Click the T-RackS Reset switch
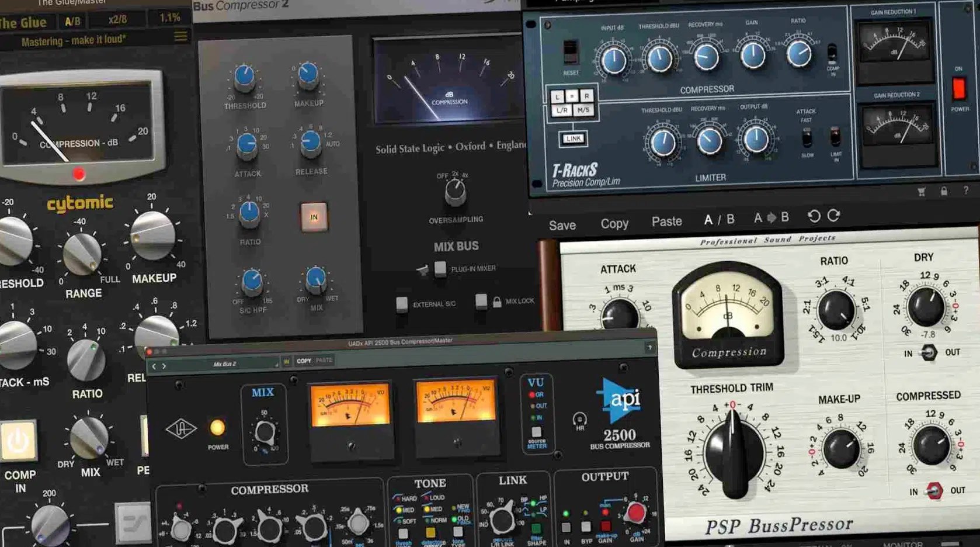This screenshot has width=980, height=547. point(570,52)
